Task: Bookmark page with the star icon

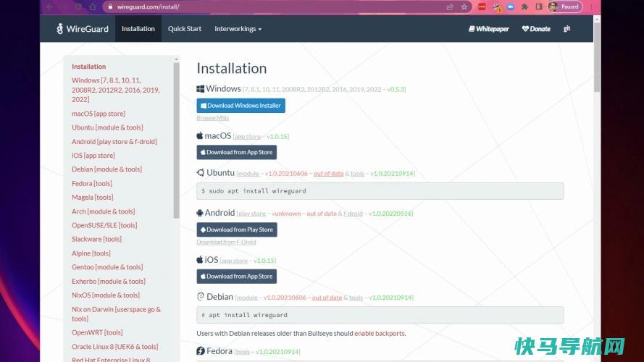Action: tap(464, 7)
